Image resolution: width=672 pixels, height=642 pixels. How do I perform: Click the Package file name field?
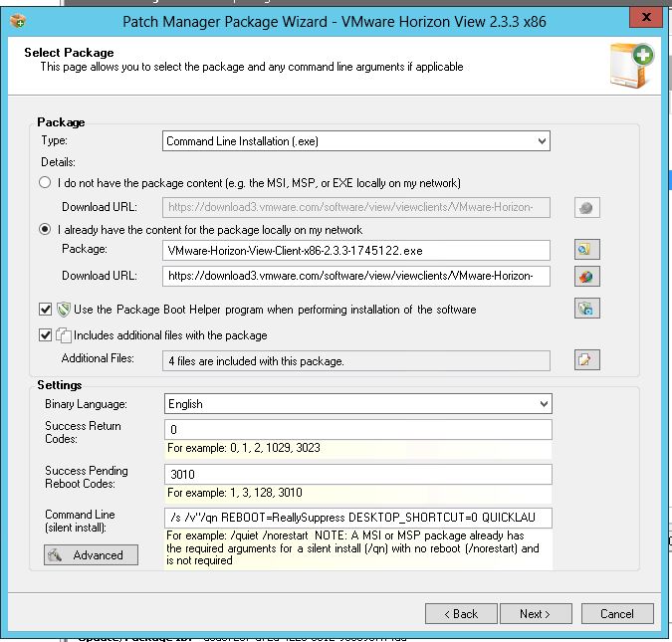(x=356, y=250)
